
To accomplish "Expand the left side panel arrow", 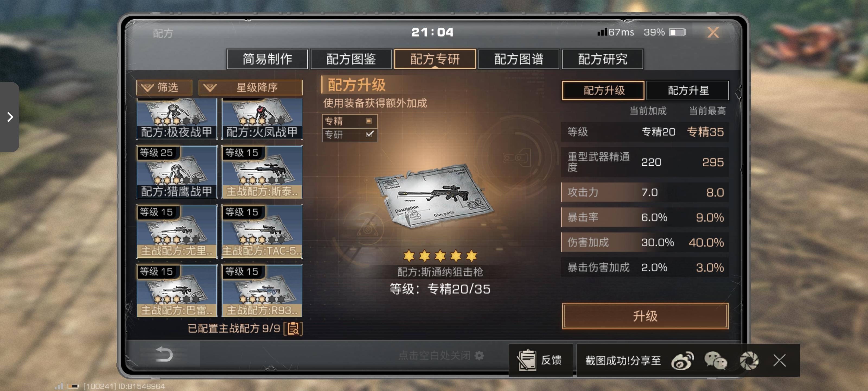I will click(10, 117).
